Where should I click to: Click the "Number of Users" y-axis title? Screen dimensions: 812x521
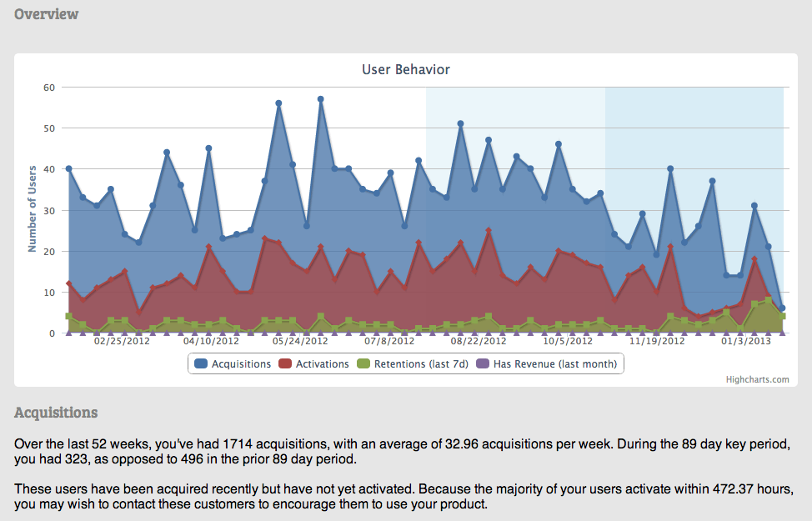[x=33, y=210]
